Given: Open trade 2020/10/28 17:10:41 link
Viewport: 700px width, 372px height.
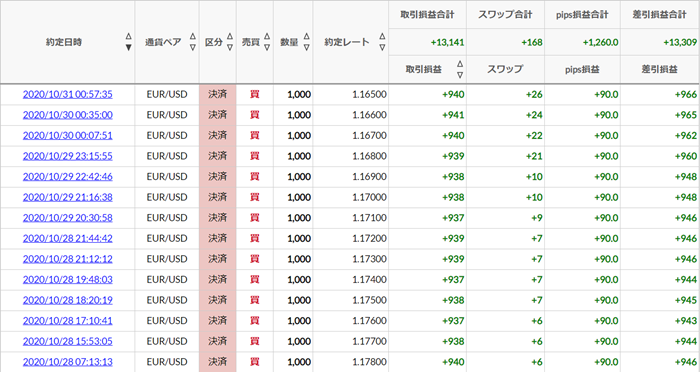Looking at the screenshot, I should click(x=67, y=320).
